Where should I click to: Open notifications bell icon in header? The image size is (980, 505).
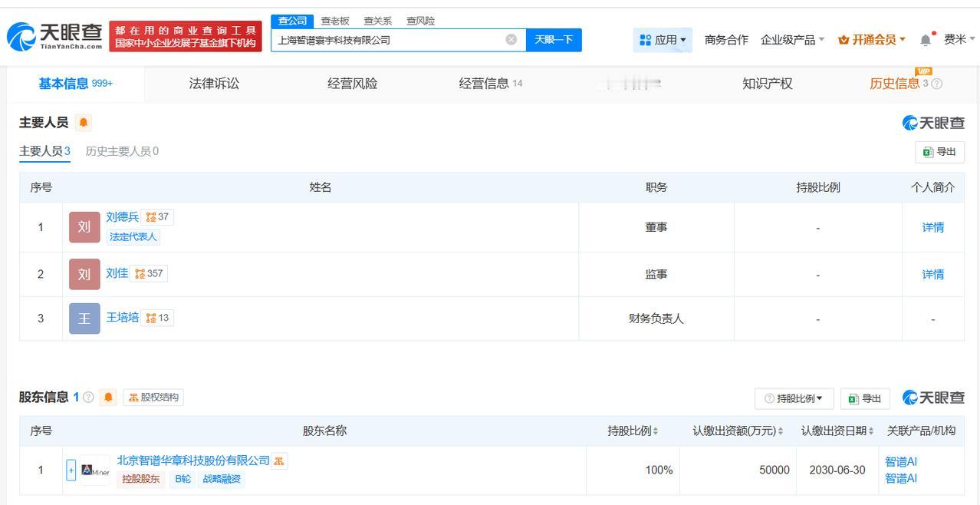click(x=926, y=40)
